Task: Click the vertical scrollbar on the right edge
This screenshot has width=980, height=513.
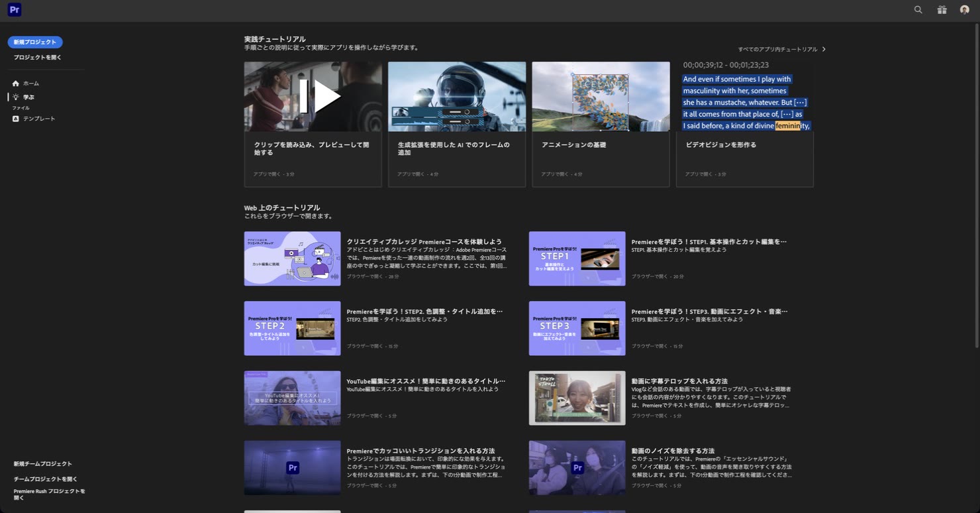Action: tap(977, 186)
